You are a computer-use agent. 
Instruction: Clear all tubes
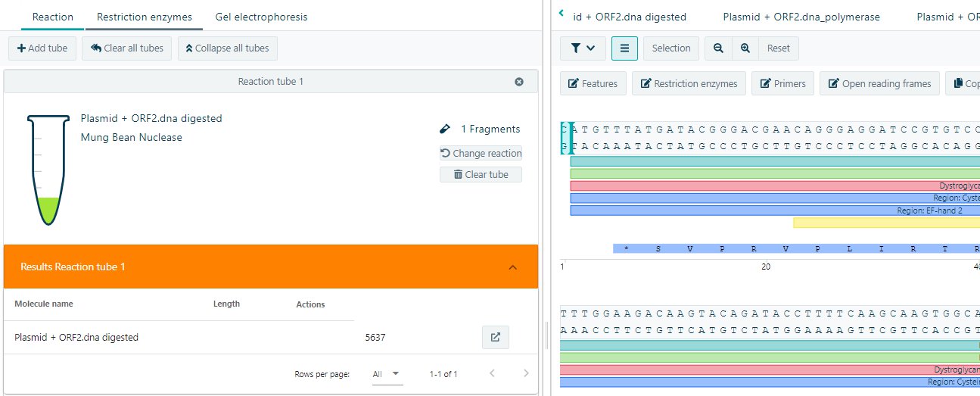click(127, 48)
